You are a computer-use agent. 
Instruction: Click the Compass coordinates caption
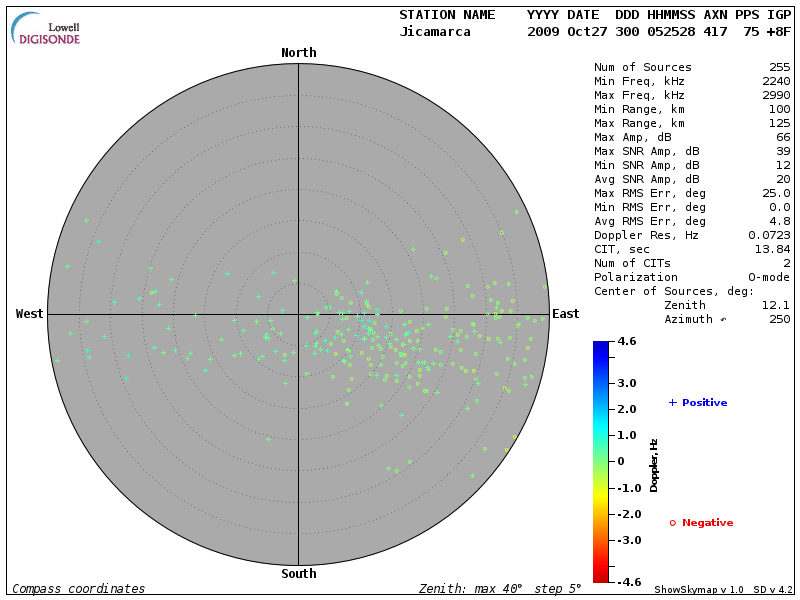click(x=78, y=589)
